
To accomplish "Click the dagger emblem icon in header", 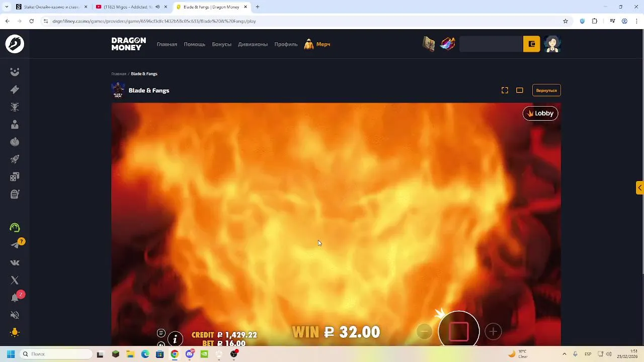I will [x=447, y=44].
